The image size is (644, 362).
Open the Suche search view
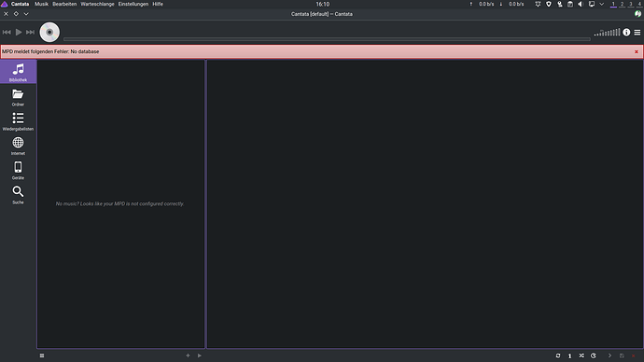[18, 195]
